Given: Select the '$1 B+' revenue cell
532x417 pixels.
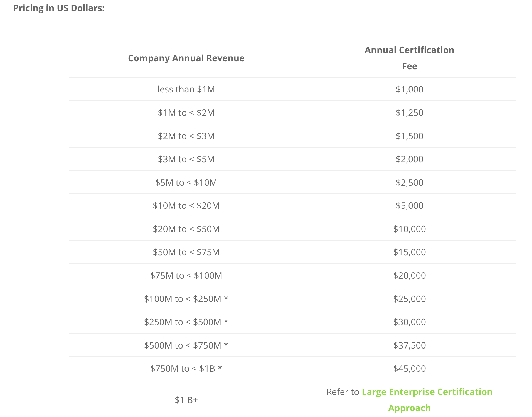Looking at the screenshot, I should [186, 400].
